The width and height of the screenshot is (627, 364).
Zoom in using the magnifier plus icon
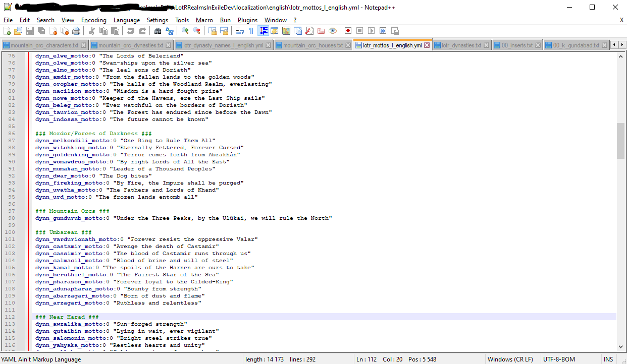pos(185,31)
